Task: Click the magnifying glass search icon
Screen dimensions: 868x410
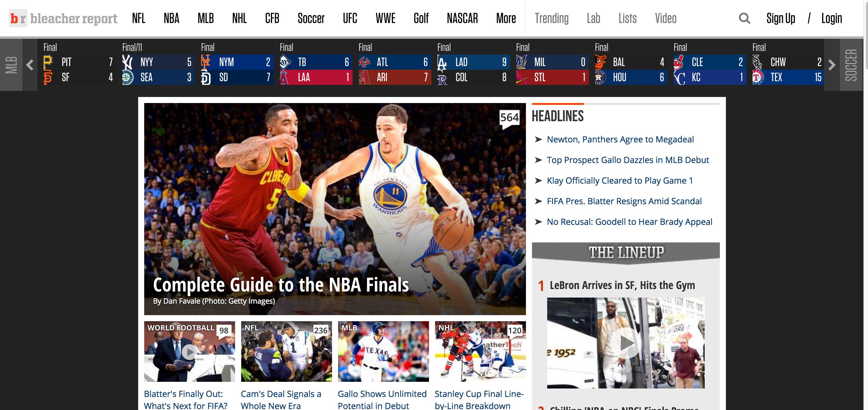Action: (x=744, y=18)
